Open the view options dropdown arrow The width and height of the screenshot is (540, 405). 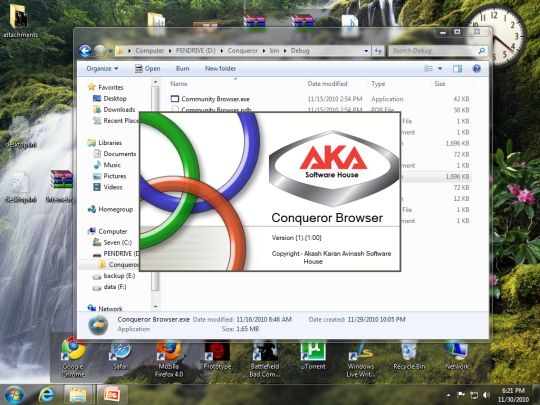pyautogui.click(x=440, y=69)
